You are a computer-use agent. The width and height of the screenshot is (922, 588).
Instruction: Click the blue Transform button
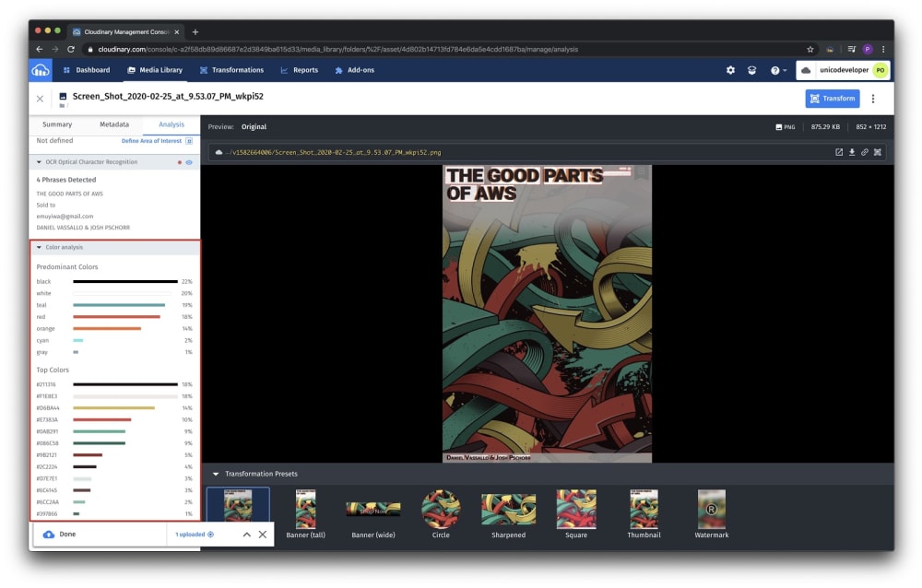click(x=832, y=99)
